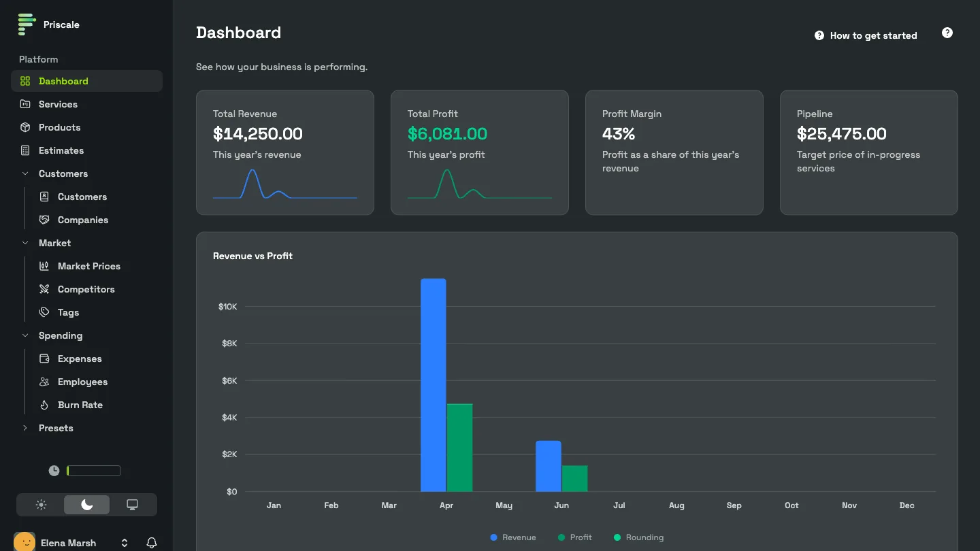This screenshot has width=980, height=551.
Task: Click the 43% Profit Margin value
Action: [x=619, y=134]
